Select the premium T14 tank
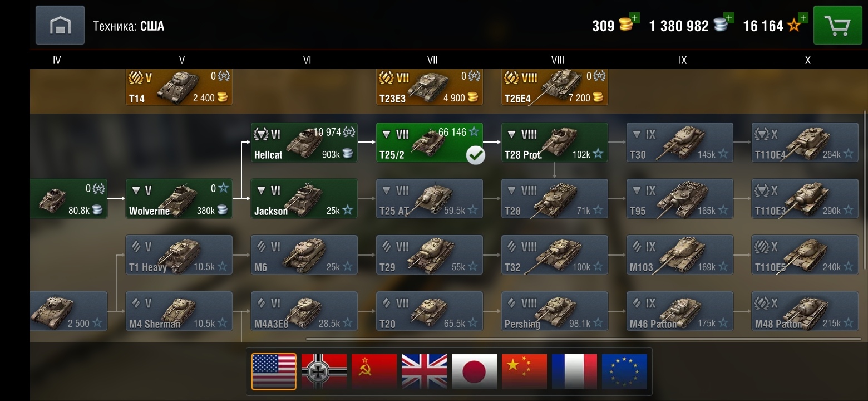Viewport: 868px width, 401px height. (179, 87)
